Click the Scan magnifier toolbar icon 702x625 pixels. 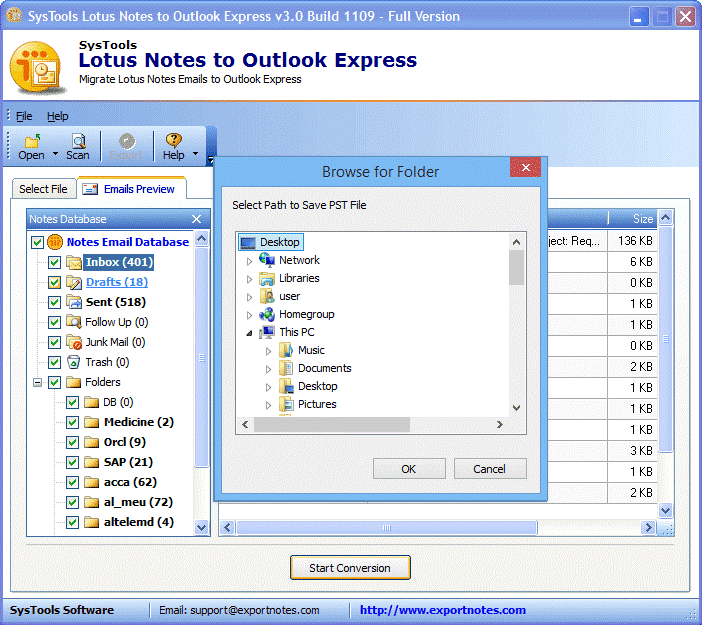[79, 141]
